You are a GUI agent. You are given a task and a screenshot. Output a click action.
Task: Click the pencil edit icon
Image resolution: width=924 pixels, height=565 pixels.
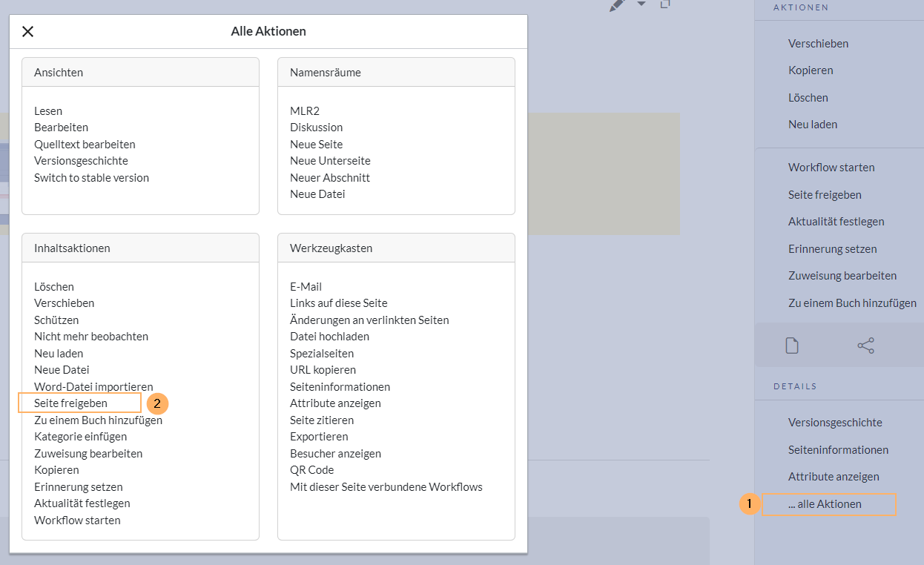coord(616,6)
